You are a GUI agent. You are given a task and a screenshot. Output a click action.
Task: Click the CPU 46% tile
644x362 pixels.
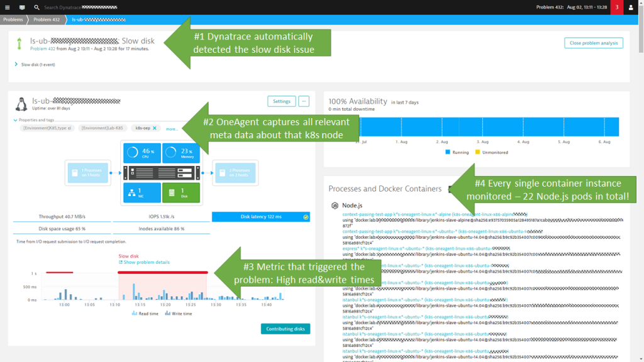142,153
